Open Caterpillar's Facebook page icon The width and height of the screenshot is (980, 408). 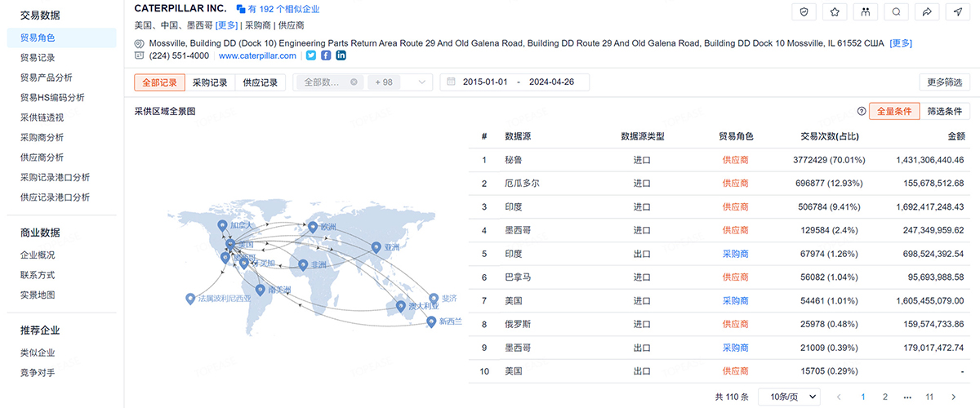[326, 55]
